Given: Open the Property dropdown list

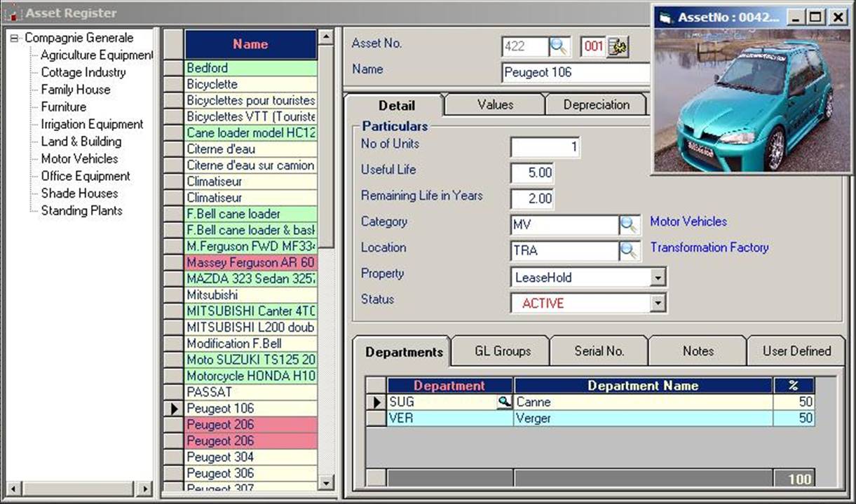Looking at the screenshot, I should coord(657,278).
